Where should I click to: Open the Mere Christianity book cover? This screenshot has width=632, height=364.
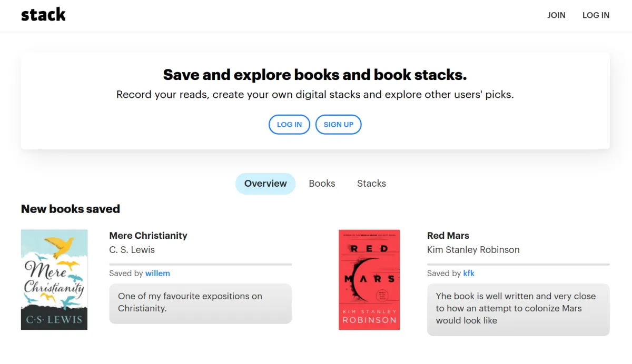point(54,279)
